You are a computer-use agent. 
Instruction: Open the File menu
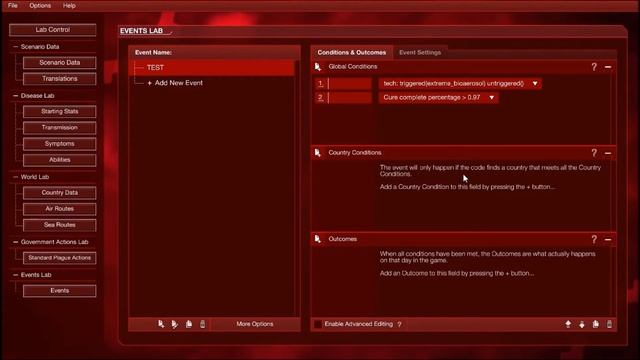(x=13, y=5)
